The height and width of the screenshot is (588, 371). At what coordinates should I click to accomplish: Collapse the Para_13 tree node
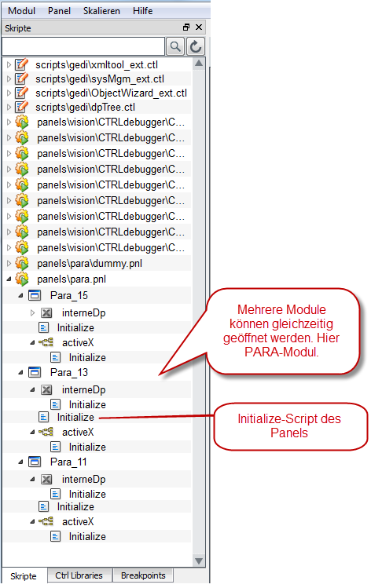click(x=20, y=372)
